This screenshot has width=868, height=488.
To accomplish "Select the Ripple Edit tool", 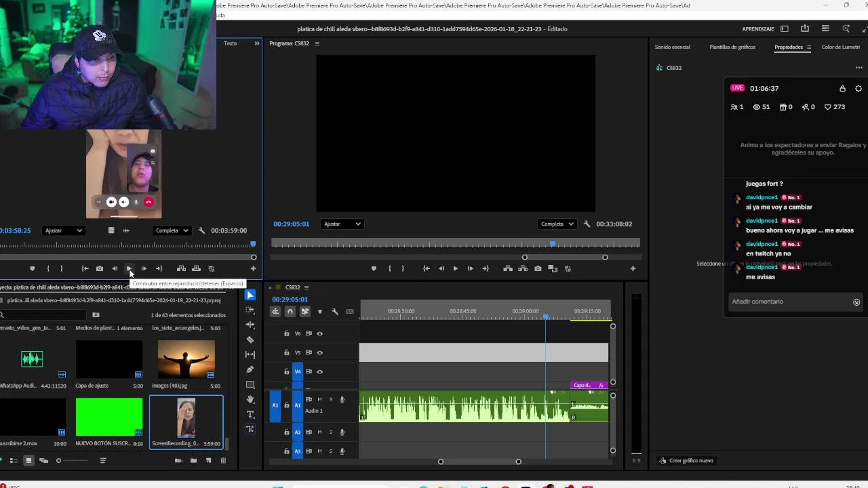I will pyautogui.click(x=250, y=325).
